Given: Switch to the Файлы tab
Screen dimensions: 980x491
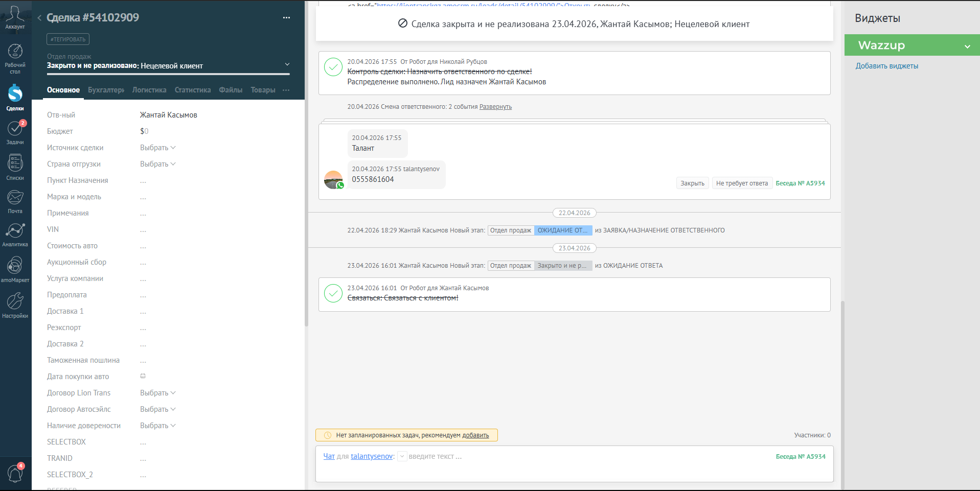Looking at the screenshot, I should click(231, 90).
